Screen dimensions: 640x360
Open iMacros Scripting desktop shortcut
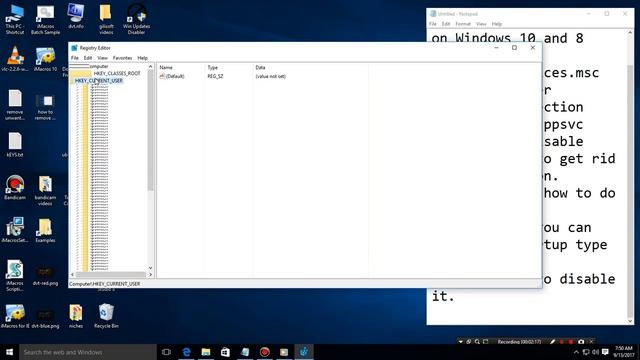(x=15, y=276)
